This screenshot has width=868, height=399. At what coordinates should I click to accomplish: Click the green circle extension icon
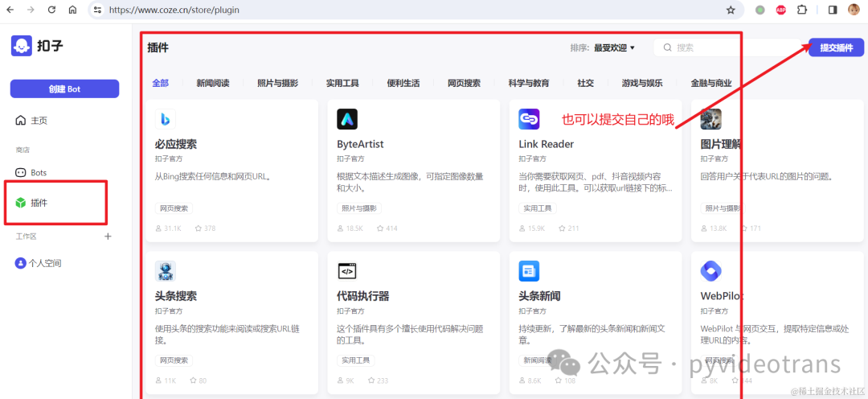(x=760, y=10)
